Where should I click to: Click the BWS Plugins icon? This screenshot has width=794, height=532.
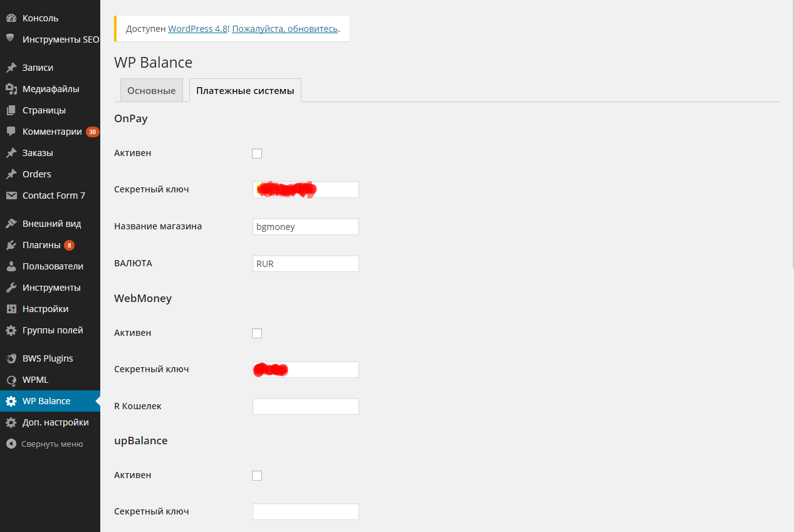[11, 358]
